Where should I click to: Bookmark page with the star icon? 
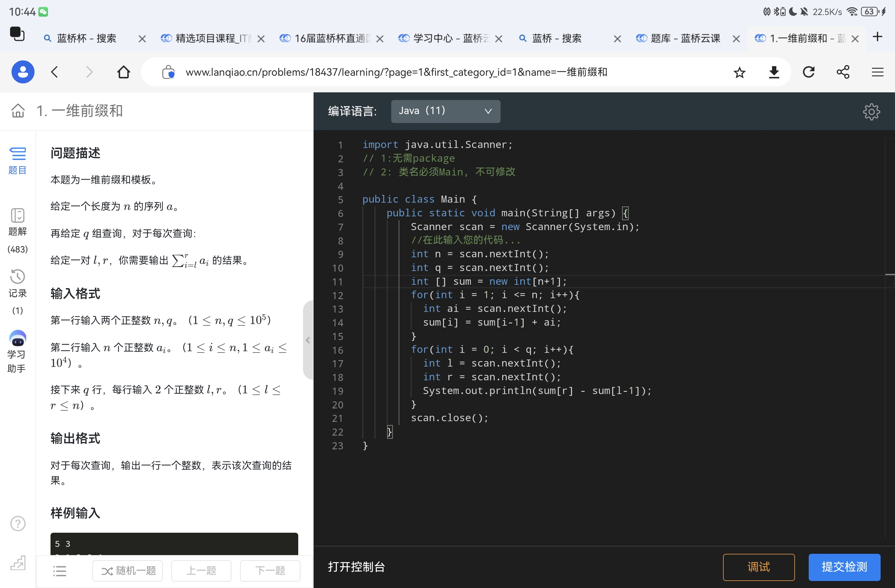click(x=739, y=72)
